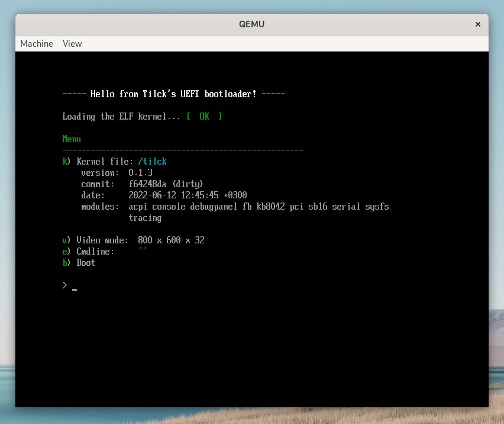Click the 'tracing' module name
This screenshot has height=424, width=504.
[x=145, y=218]
